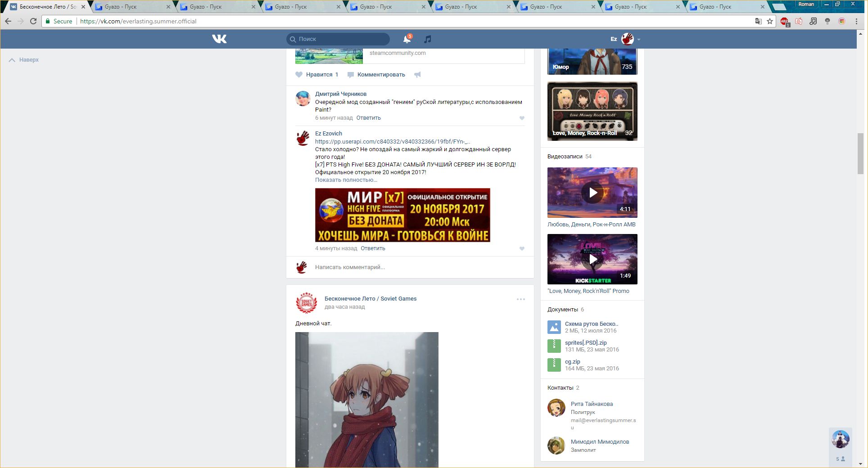Click the browser address bar URL

tap(138, 21)
